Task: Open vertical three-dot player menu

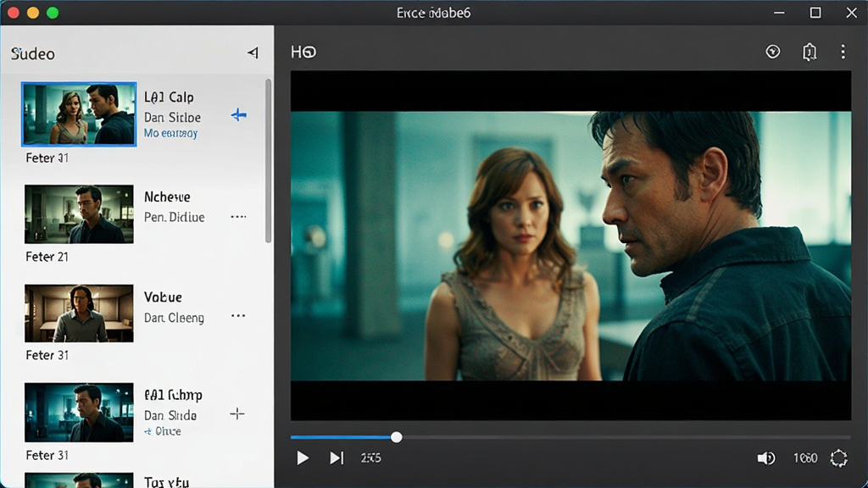Action: [843, 52]
